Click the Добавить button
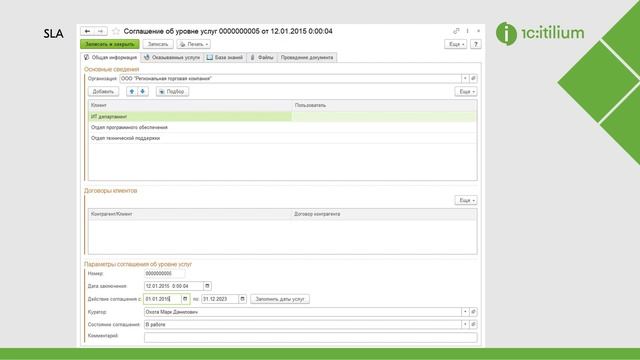640x360 pixels. [103, 91]
